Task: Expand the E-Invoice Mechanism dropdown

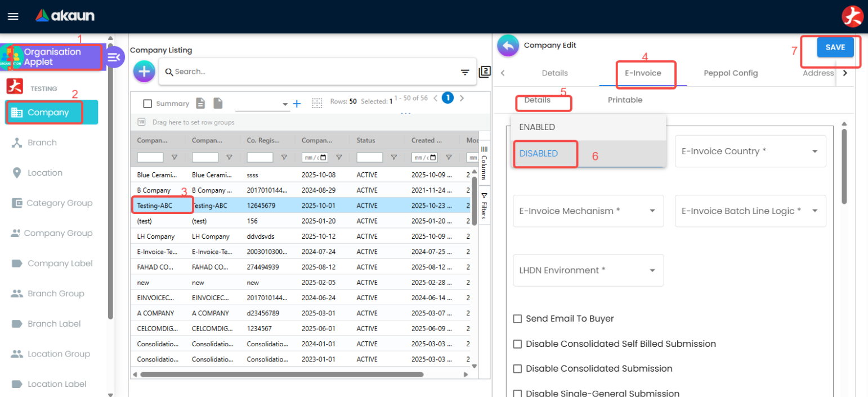Action: click(588, 211)
